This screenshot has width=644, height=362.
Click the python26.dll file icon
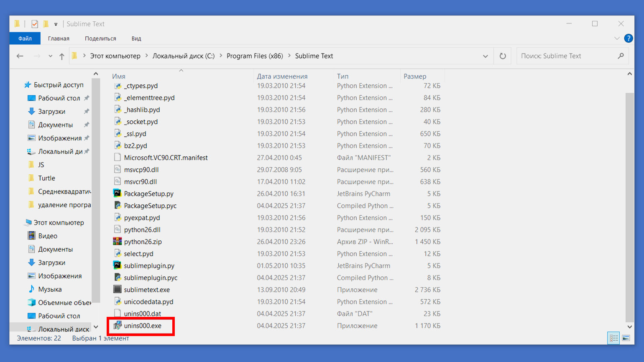tap(118, 229)
